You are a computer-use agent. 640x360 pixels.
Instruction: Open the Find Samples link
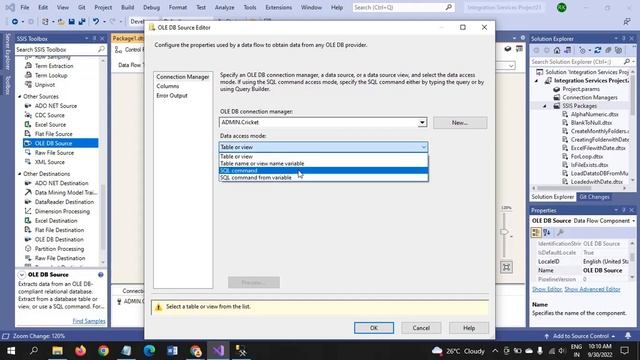(89, 321)
